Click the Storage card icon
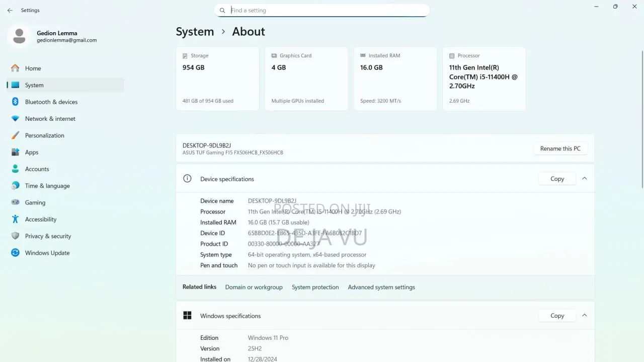The image size is (644, 362). coord(185,56)
